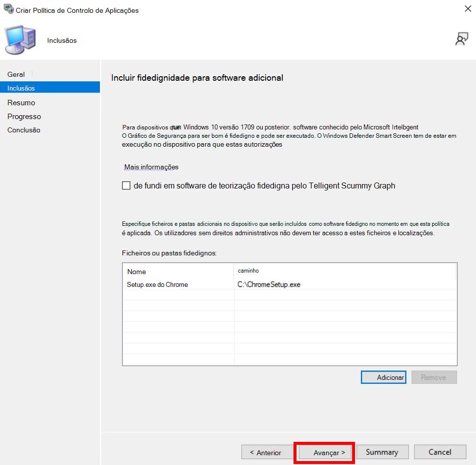The image size is (476, 465).
Task: Open the Mais informações link
Action: coord(151,167)
